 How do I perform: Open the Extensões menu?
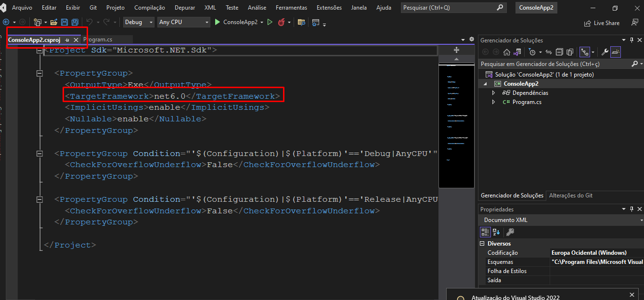(x=329, y=8)
